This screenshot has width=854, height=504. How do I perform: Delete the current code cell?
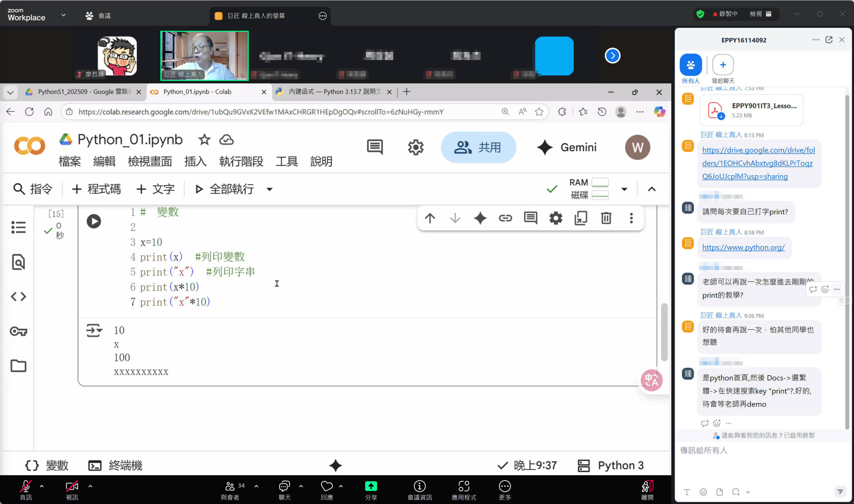point(606,218)
